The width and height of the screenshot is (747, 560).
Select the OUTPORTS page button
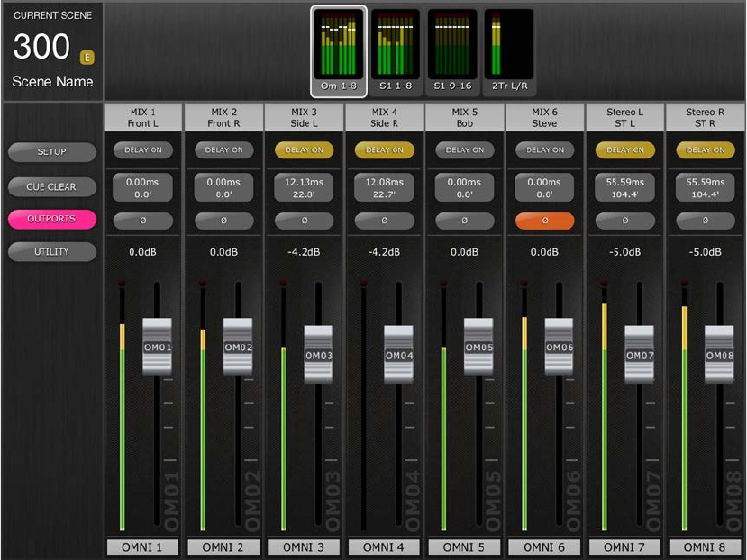(52, 219)
